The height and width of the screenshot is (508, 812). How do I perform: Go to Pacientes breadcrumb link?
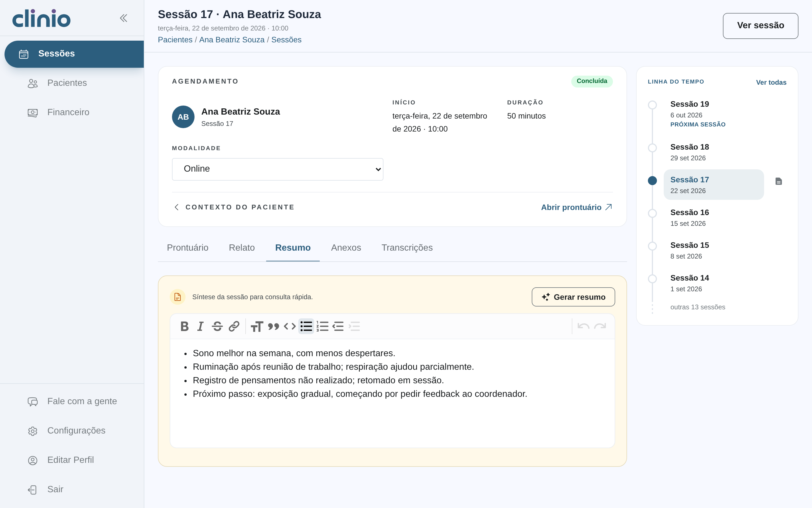click(x=175, y=40)
